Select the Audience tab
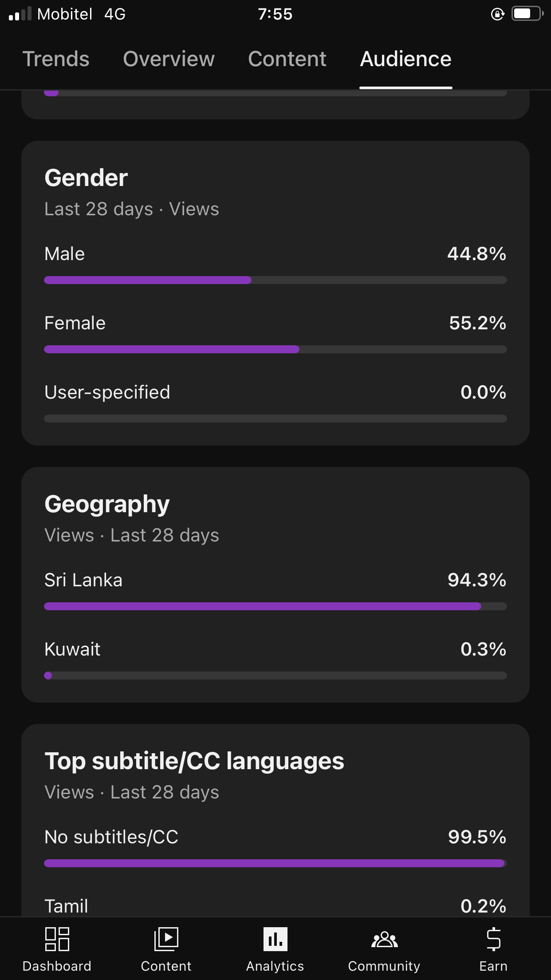 point(405,59)
